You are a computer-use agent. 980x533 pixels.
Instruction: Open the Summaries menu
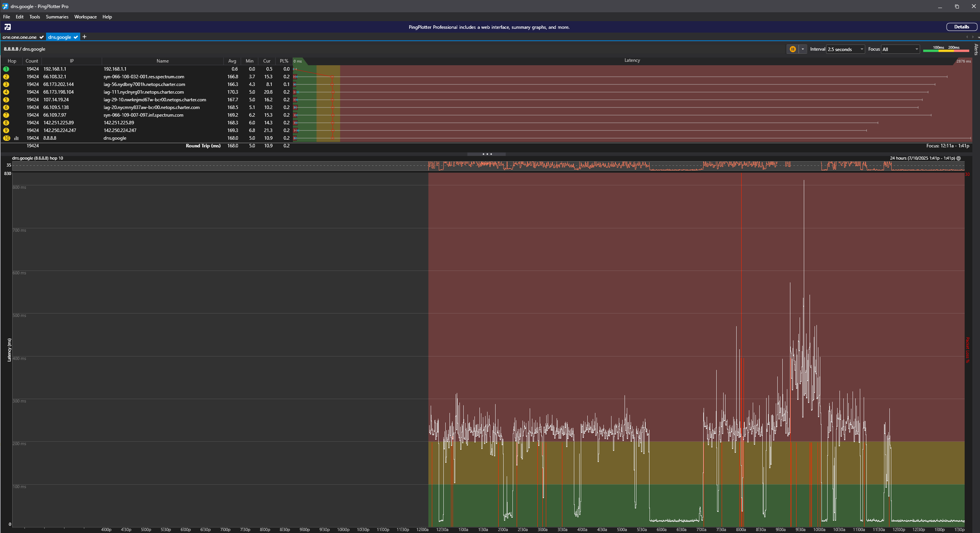click(57, 17)
